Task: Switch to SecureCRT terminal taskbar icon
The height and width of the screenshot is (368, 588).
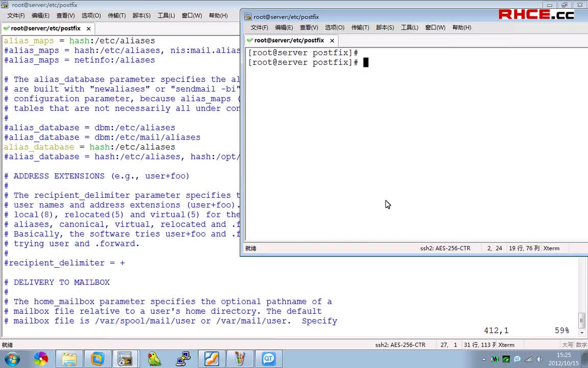Action: [x=125, y=359]
